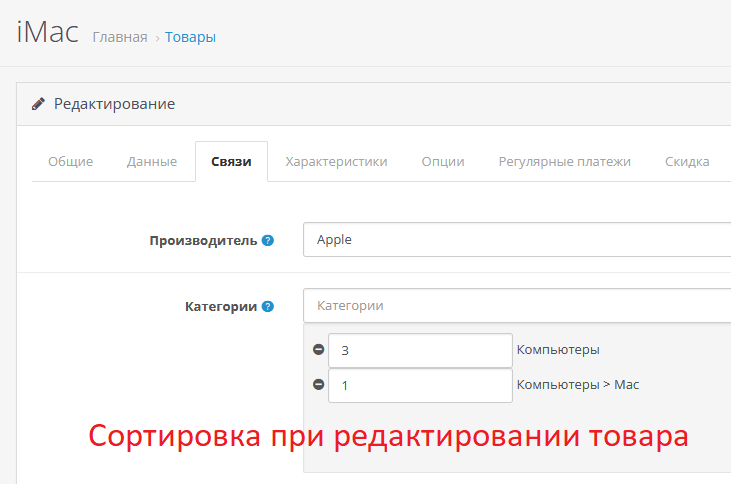Go to the Регулярные платежи tab
731x484 pixels.
pyautogui.click(x=565, y=161)
